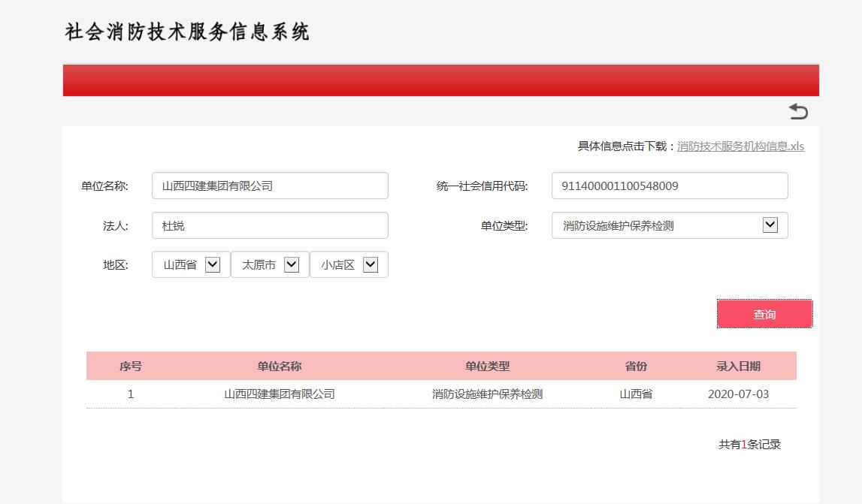Expand the 山西省 province dropdown
This screenshot has height=504, width=862.
click(x=191, y=264)
